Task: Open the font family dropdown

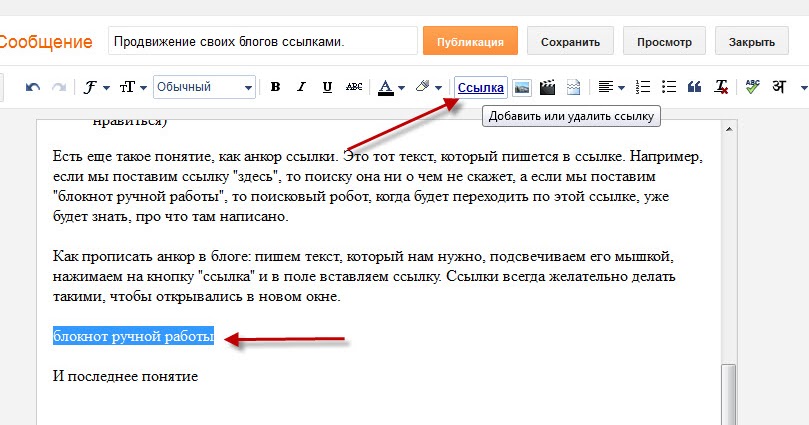Action: point(96,87)
